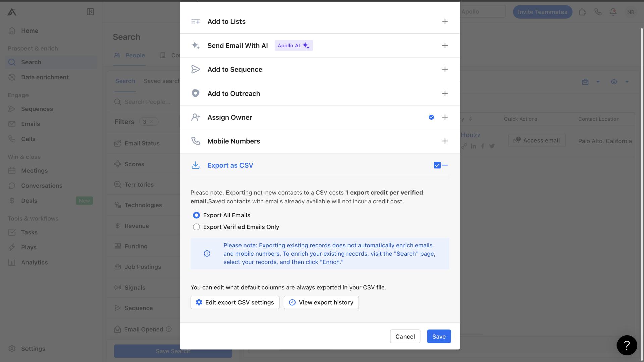This screenshot has width=644, height=362.
Task: Click the Apollo AI badge
Action: pyautogui.click(x=293, y=45)
